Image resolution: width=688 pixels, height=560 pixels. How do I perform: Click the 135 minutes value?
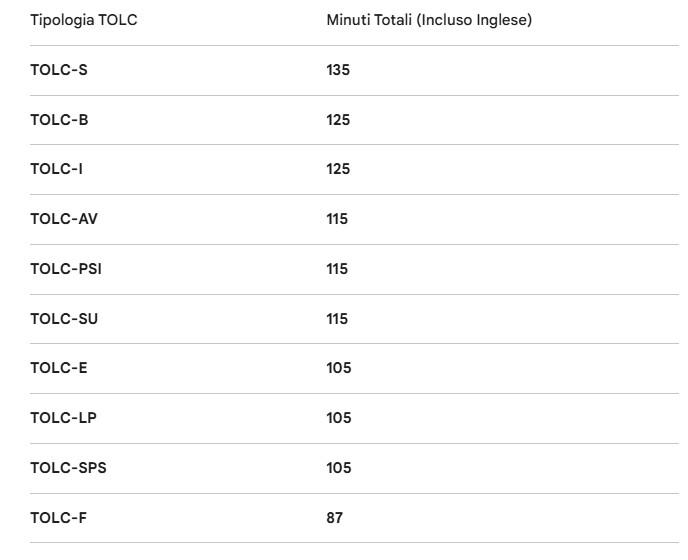coord(338,70)
